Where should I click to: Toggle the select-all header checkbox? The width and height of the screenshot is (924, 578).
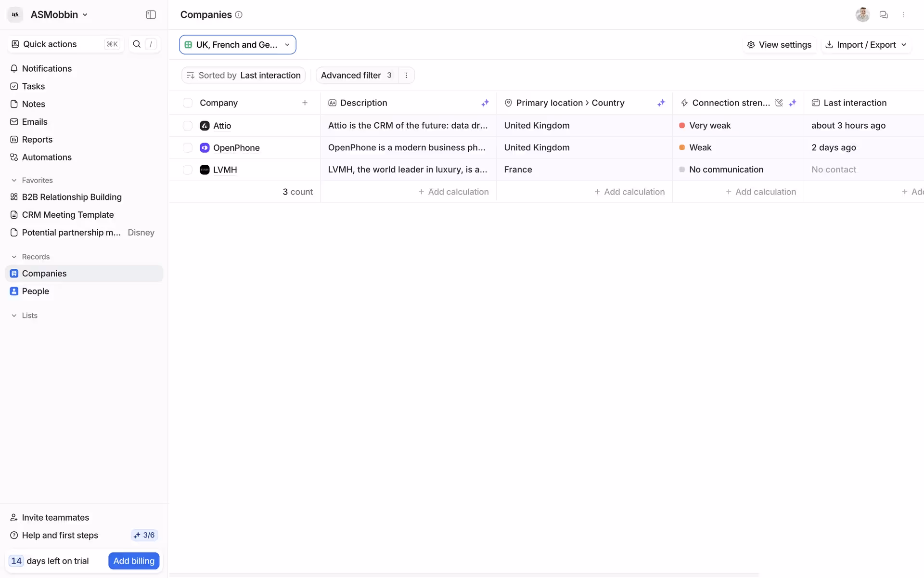[x=188, y=103]
